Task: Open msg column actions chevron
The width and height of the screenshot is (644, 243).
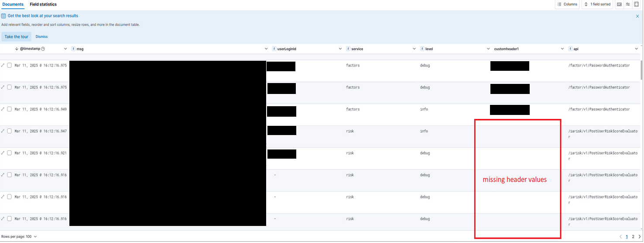Action: pyautogui.click(x=266, y=49)
